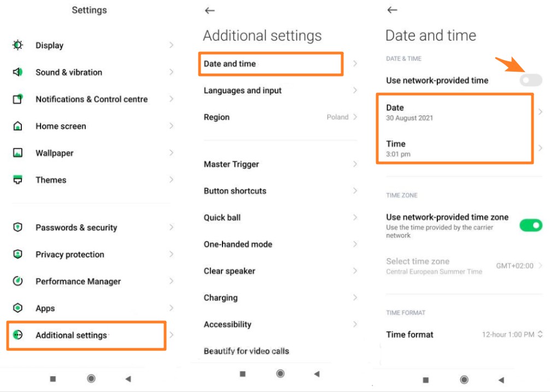The image size is (550, 392).
Task: Tap the Apps hexagon icon
Action: [17, 308]
